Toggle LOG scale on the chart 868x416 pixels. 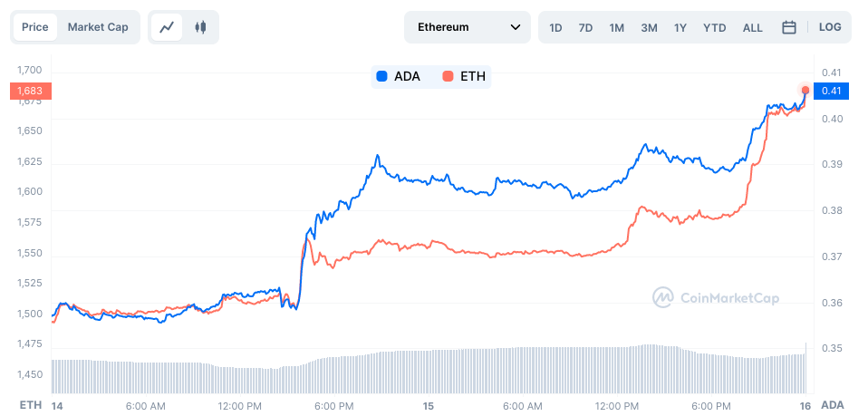830,27
